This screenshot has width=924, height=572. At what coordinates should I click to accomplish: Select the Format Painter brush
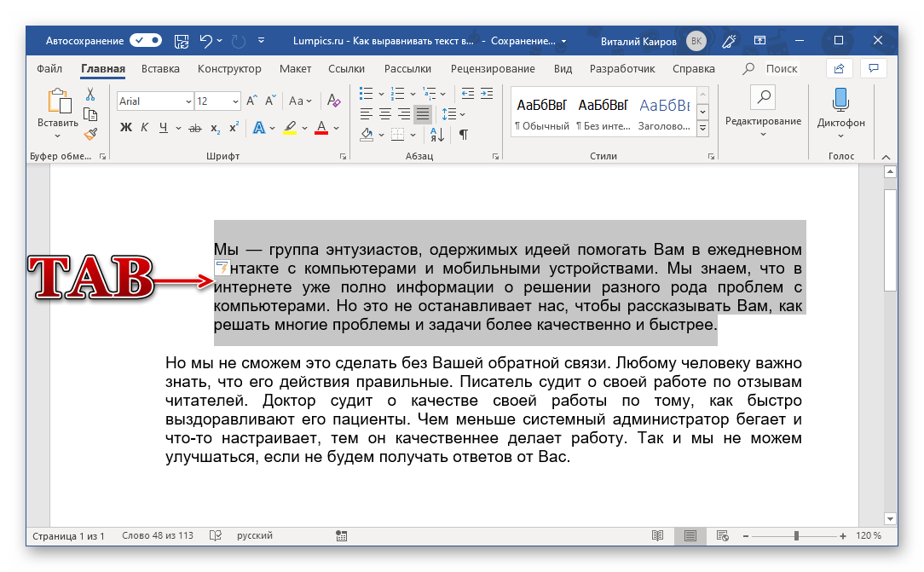tap(90, 133)
